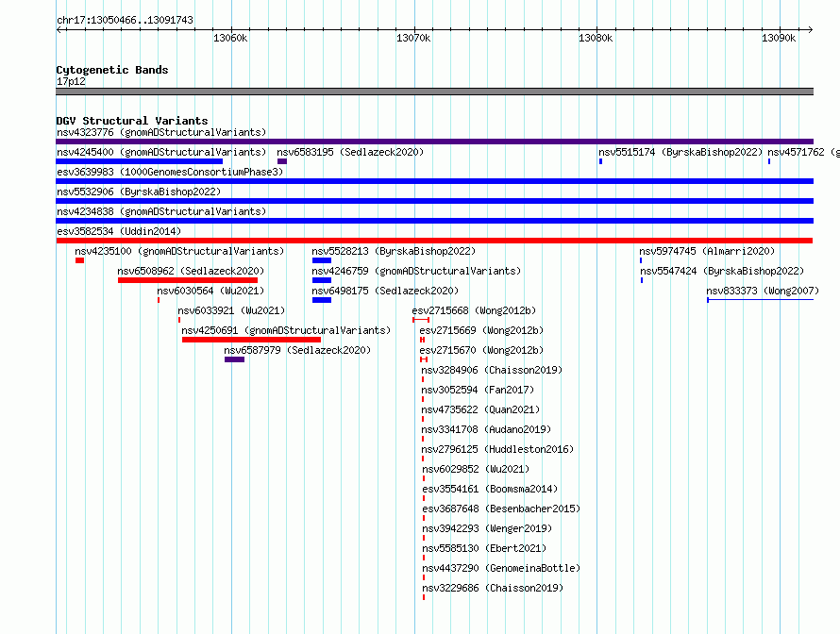Click the Cytogenetic Bands track title
The width and height of the screenshot is (840, 634).
112,70
